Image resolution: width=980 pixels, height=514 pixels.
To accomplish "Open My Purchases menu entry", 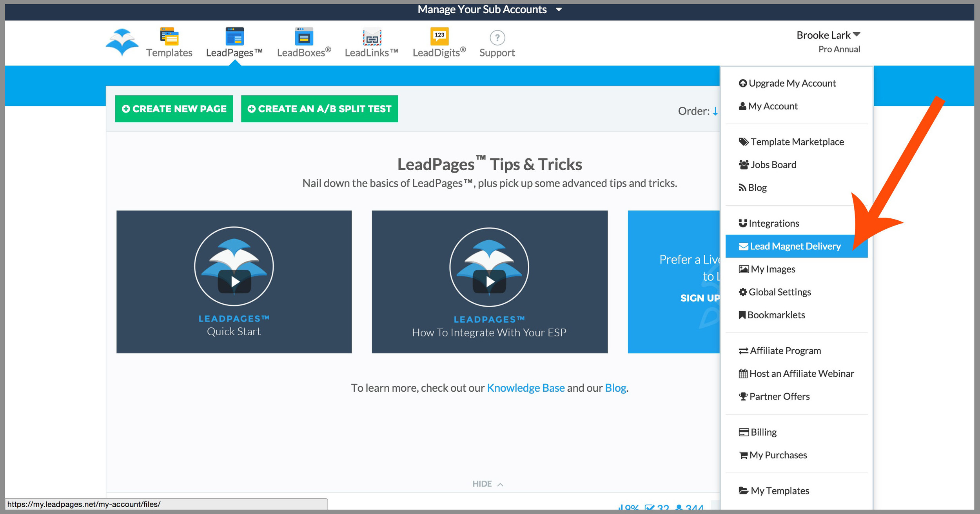I will point(773,455).
